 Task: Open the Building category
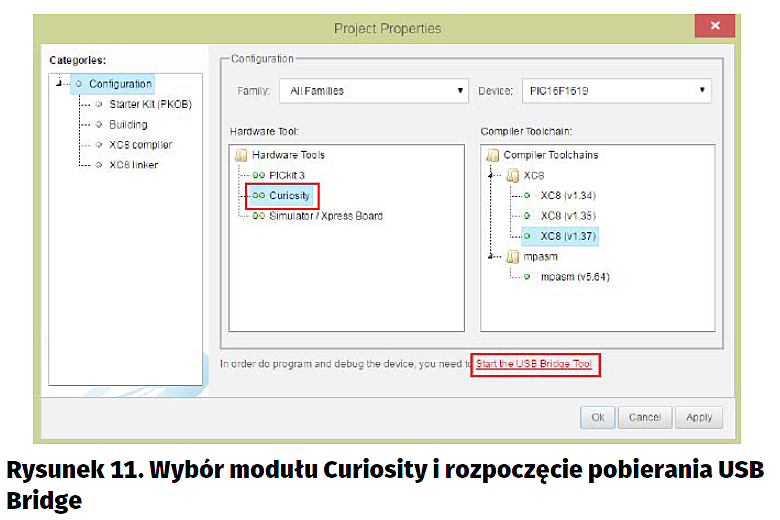[128, 125]
